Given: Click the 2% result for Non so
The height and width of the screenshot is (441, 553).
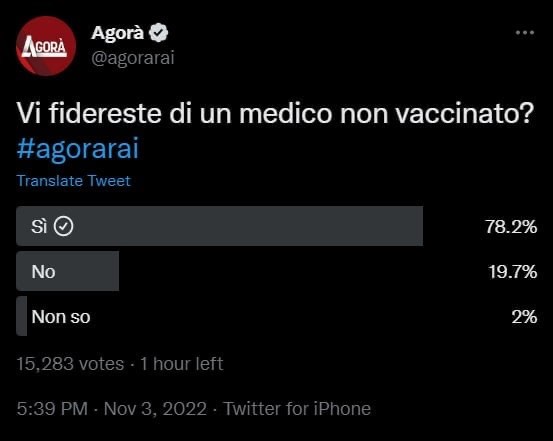Looking at the screenshot, I should click(524, 317).
